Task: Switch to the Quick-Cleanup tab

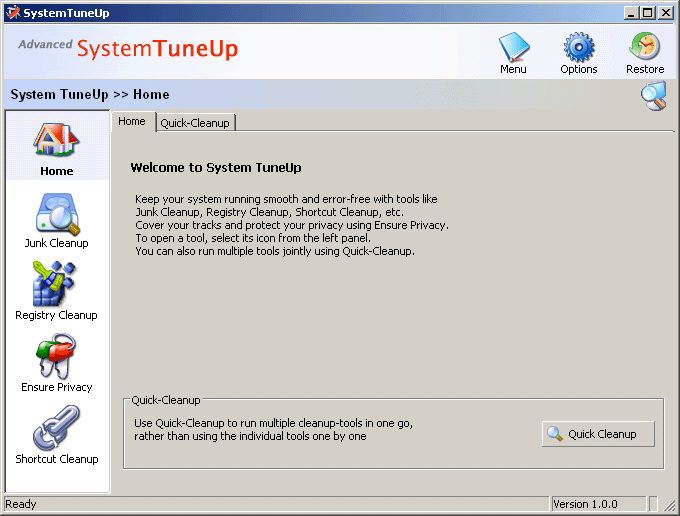Action: point(195,123)
